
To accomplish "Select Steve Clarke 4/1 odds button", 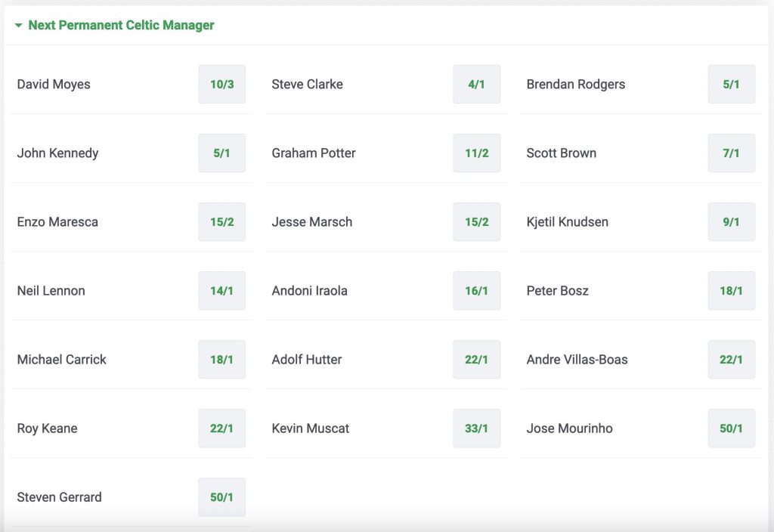I will click(476, 85).
